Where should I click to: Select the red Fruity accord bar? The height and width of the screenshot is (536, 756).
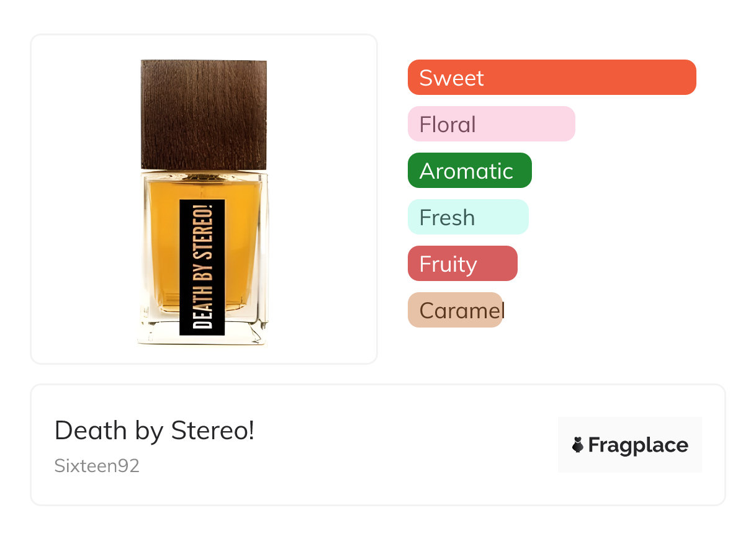tap(462, 264)
